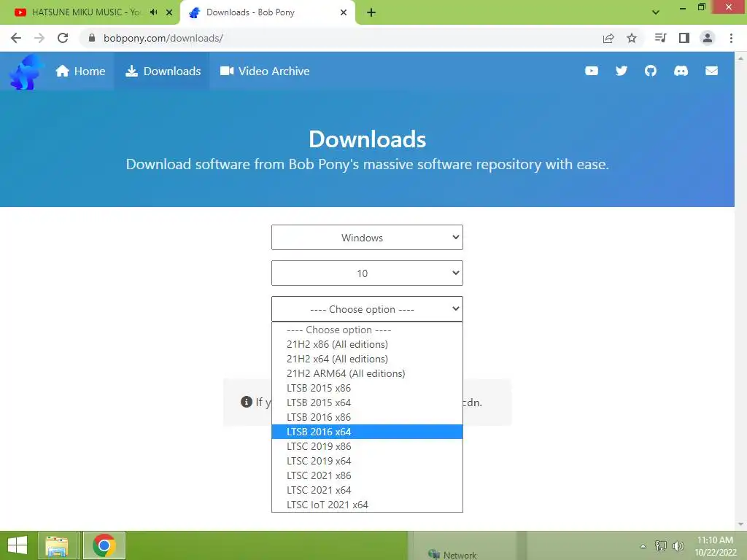Open the tab search chevron
This screenshot has width=747, height=560.
(x=656, y=12)
